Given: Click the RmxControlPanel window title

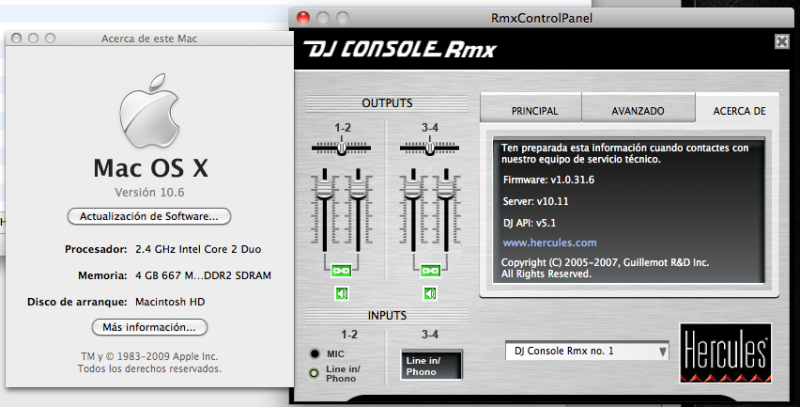Looking at the screenshot, I should pyautogui.click(x=542, y=18).
